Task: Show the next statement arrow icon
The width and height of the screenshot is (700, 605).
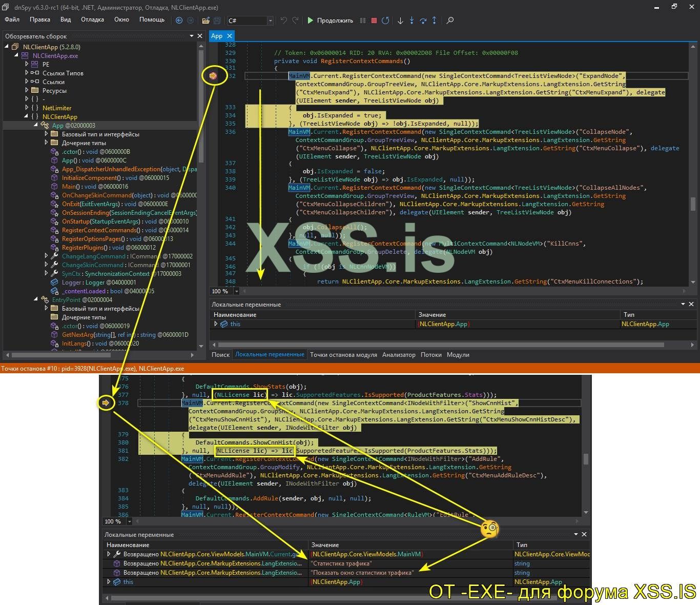Action: [x=400, y=21]
